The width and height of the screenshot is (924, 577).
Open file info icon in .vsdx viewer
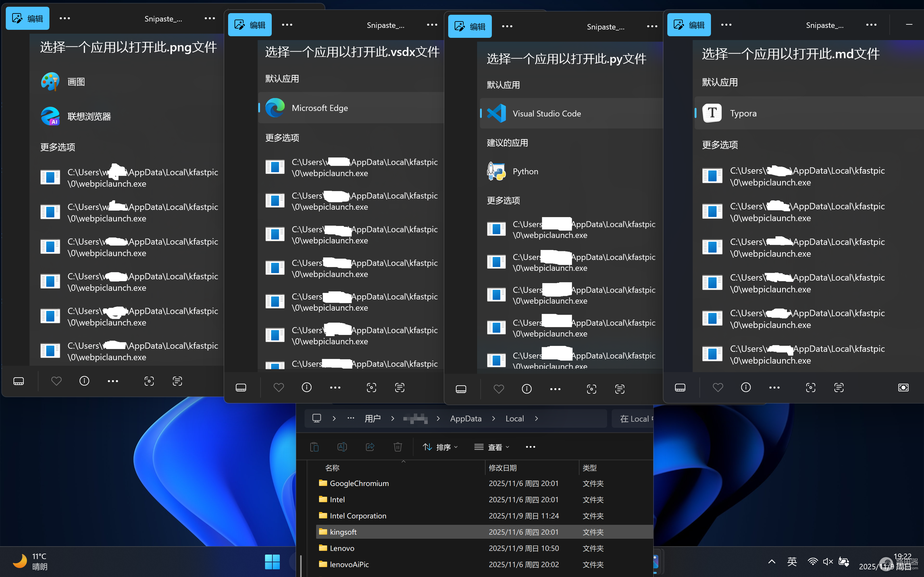(x=307, y=387)
